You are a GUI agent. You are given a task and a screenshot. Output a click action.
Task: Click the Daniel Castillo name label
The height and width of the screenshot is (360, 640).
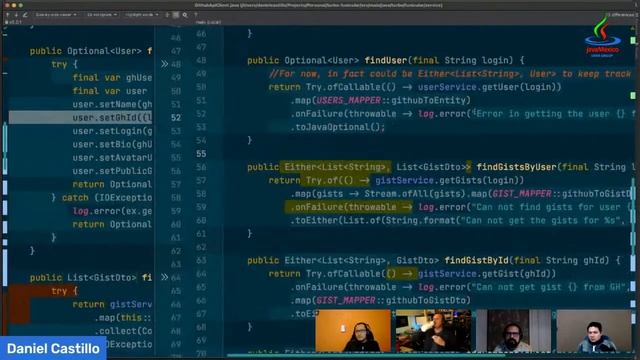[53, 349]
